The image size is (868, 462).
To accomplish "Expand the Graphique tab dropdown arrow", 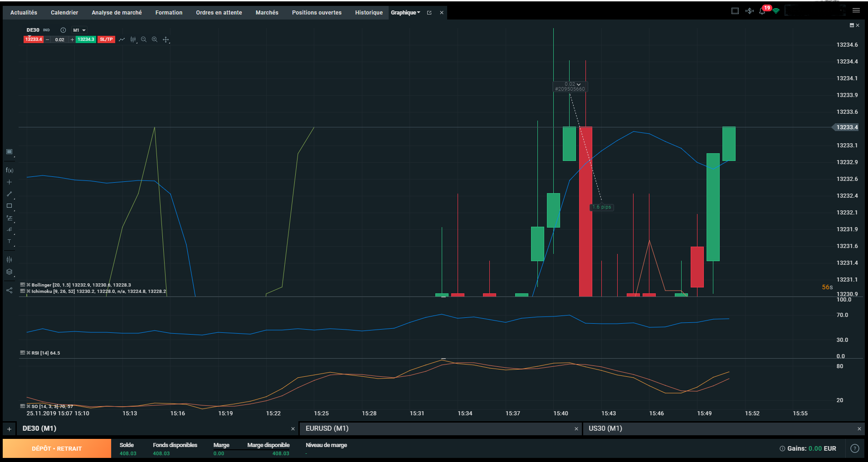I will [419, 12].
